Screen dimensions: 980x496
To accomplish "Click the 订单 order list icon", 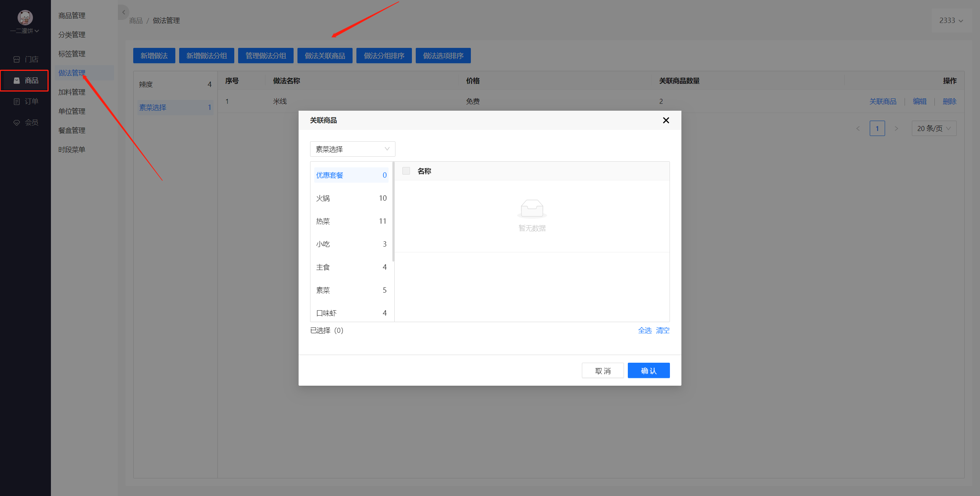I will pyautogui.click(x=16, y=101).
